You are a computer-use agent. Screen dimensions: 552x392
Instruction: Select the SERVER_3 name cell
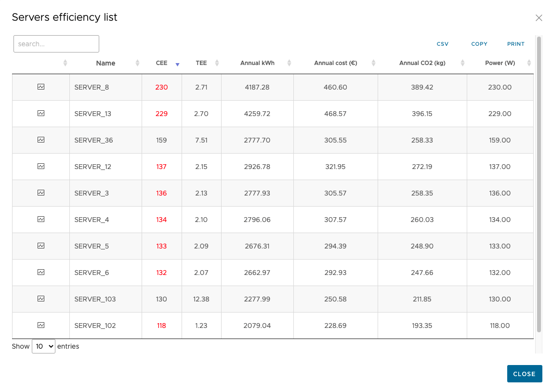pos(105,193)
